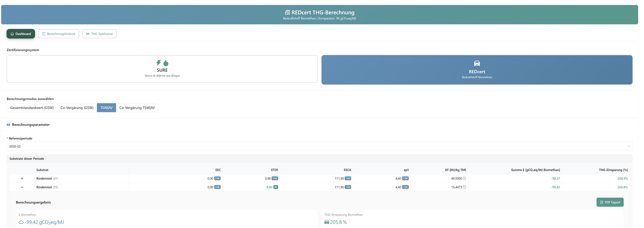Click the car icon beside Berechnungsparameter
The height and width of the screenshot is (228, 644).
pyautogui.click(x=8, y=124)
